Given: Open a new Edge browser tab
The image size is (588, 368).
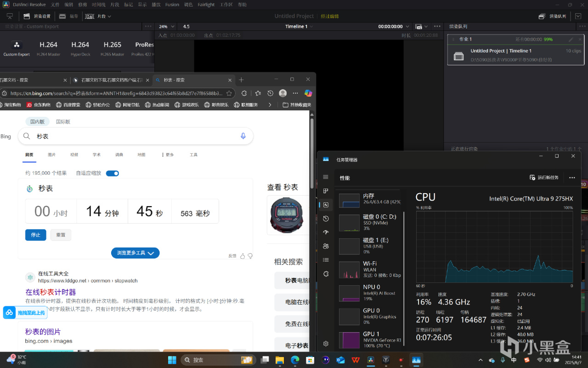Looking at the screenshot, I should (x=242, y=80).
